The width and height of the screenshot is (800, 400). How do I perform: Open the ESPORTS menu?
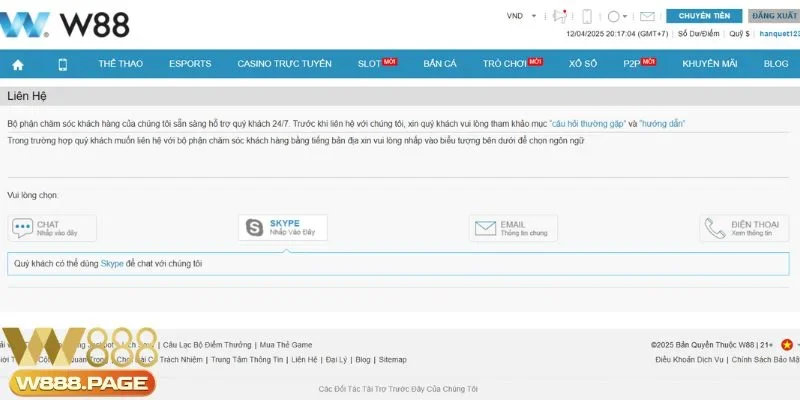pos(190,64)
